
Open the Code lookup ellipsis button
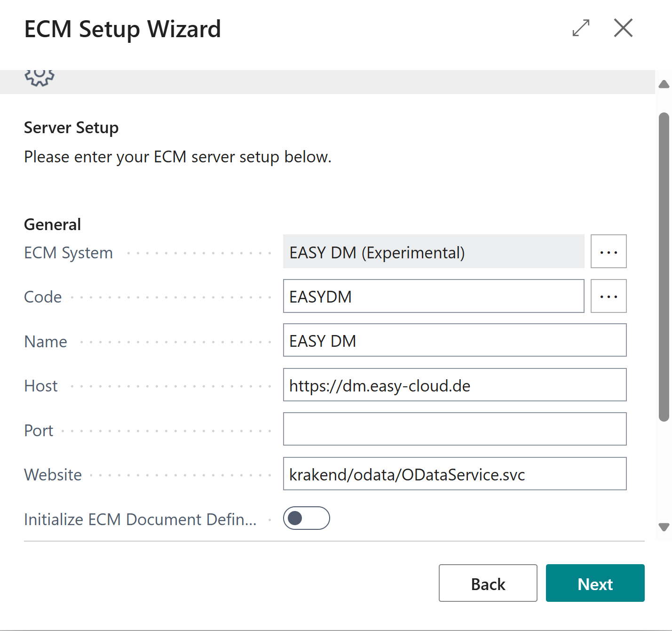(x=608, y=296)
